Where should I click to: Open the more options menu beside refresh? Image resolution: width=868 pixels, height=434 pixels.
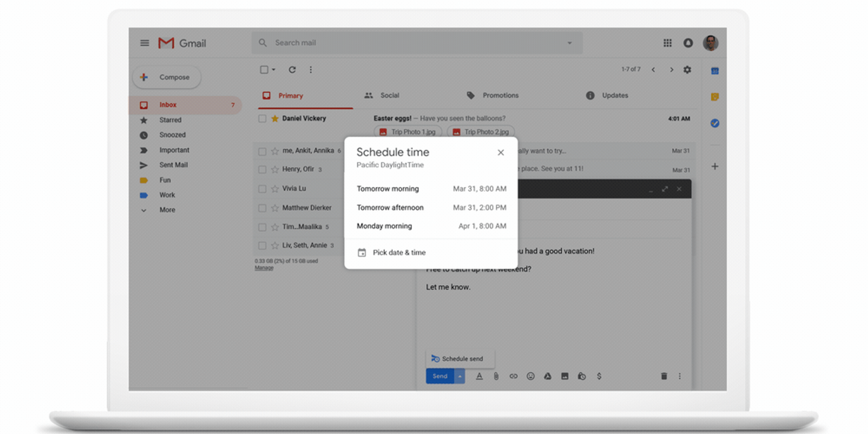click(311, 70)
